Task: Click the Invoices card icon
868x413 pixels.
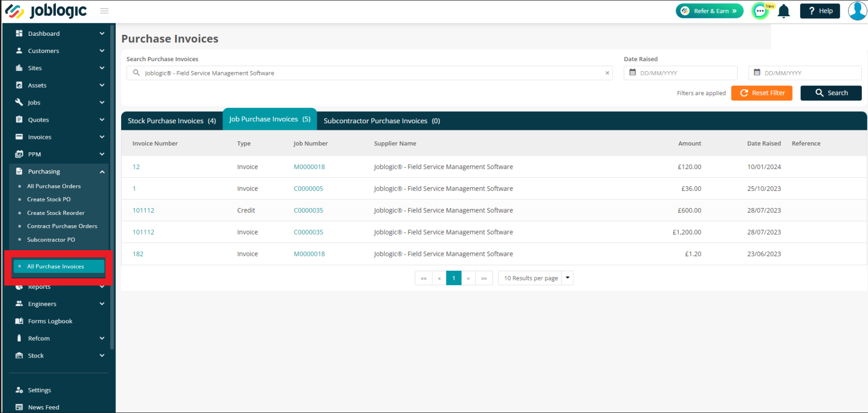Action: (x=19, y=137)
